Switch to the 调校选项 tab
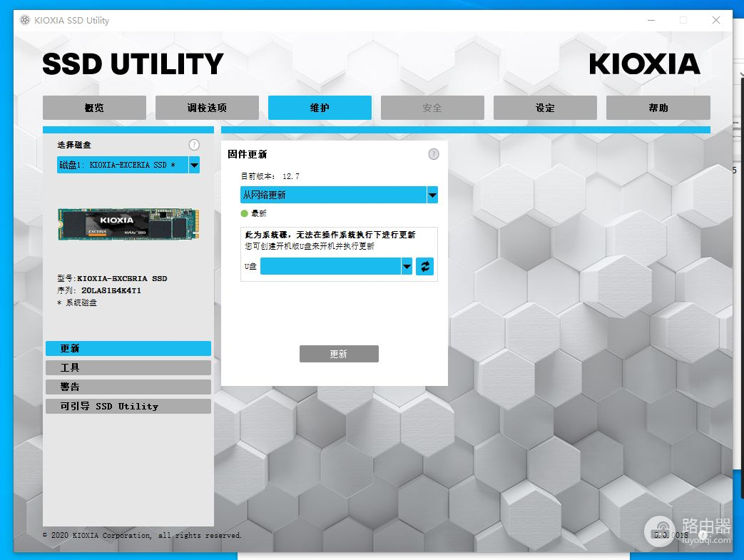744x560 pixels. (x=207, y=108)
